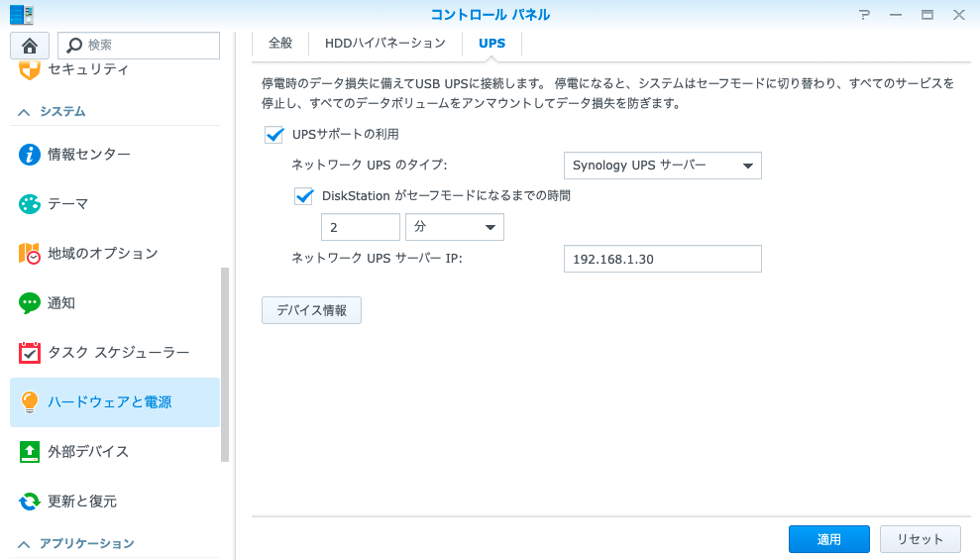
Task: Click the 適用 button
Action: pos(828,539)
